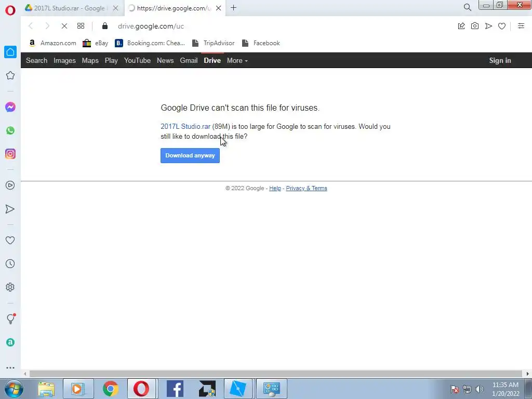Select Play in the Google bar
The width and height of the screenshot is (532, 399).
click(111, 60)
